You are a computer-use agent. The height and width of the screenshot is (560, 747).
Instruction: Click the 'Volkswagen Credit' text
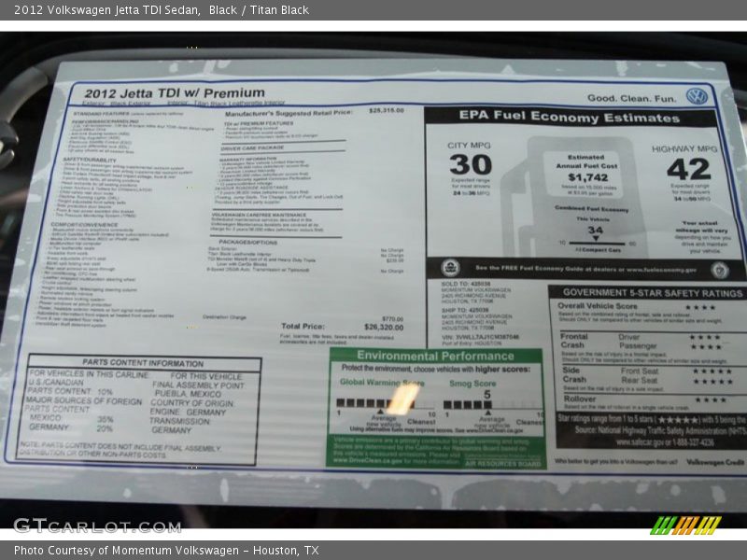714,462
